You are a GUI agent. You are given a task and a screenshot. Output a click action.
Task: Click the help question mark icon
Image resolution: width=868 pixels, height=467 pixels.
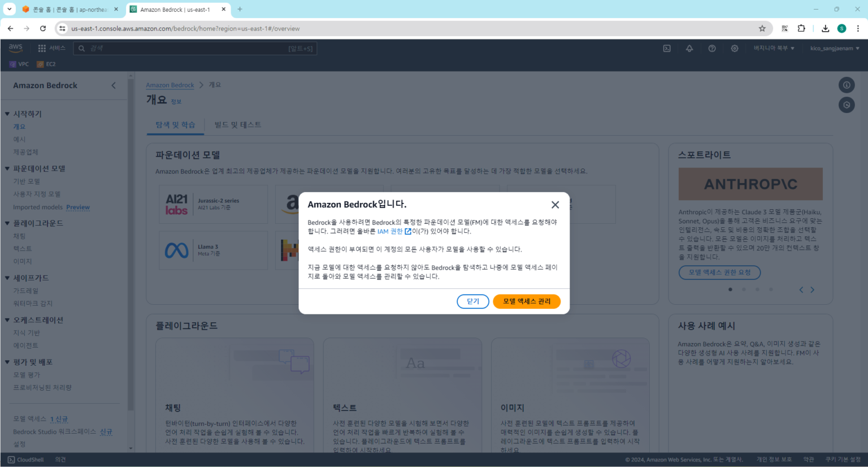712,49
